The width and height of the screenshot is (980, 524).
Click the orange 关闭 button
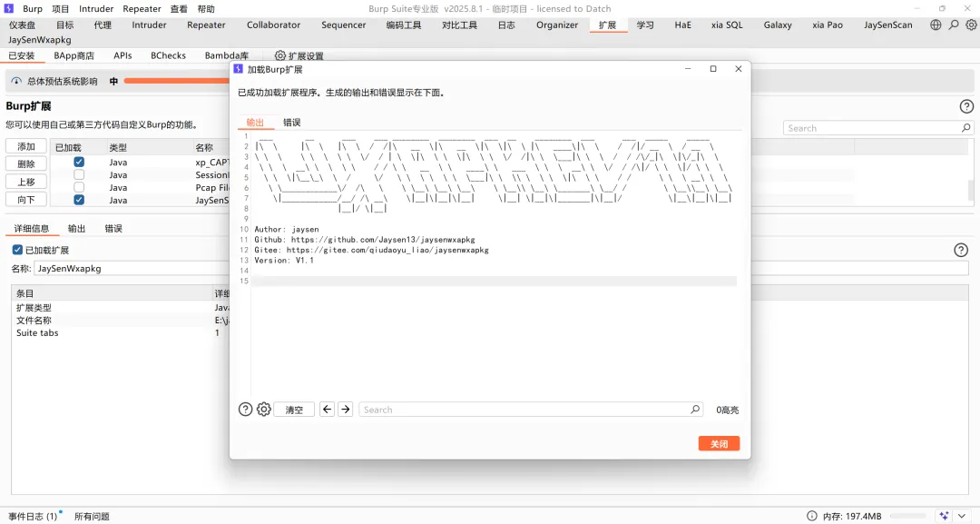(x=719, y=443)
